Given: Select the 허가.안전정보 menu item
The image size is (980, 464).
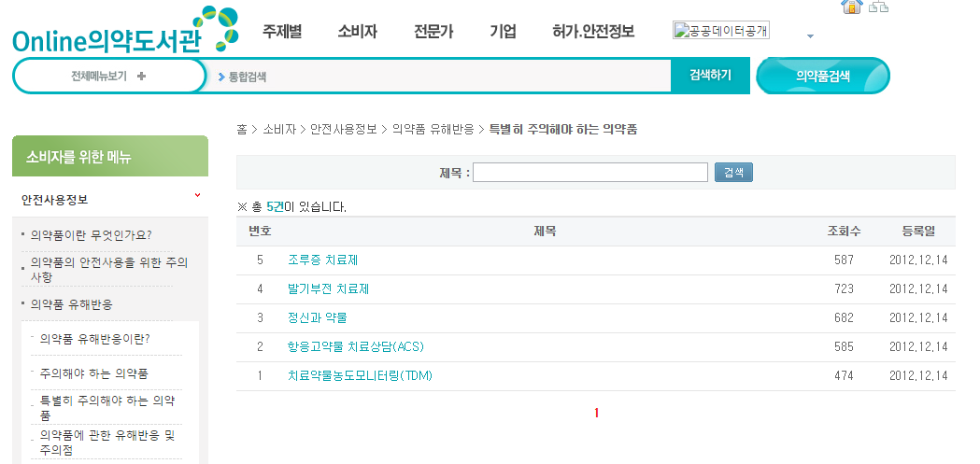Looking at the screenshot, I should pyautogui.click(x=593, y=31).
